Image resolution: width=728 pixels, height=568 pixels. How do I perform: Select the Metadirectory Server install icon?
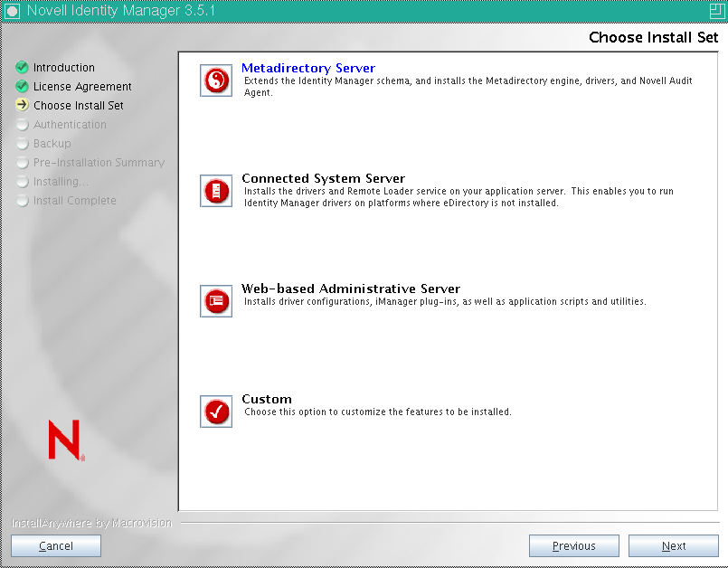pyautogui.click(x=215, y=80)
